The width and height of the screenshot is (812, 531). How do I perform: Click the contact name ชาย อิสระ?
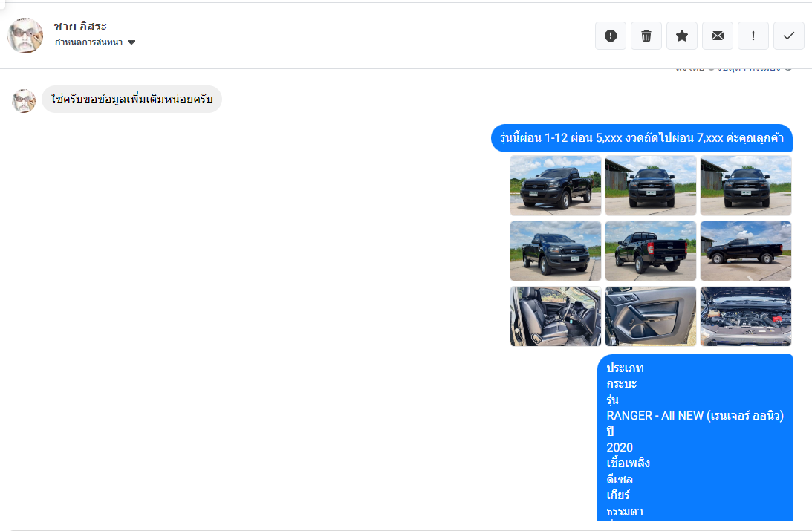point(80,26)
